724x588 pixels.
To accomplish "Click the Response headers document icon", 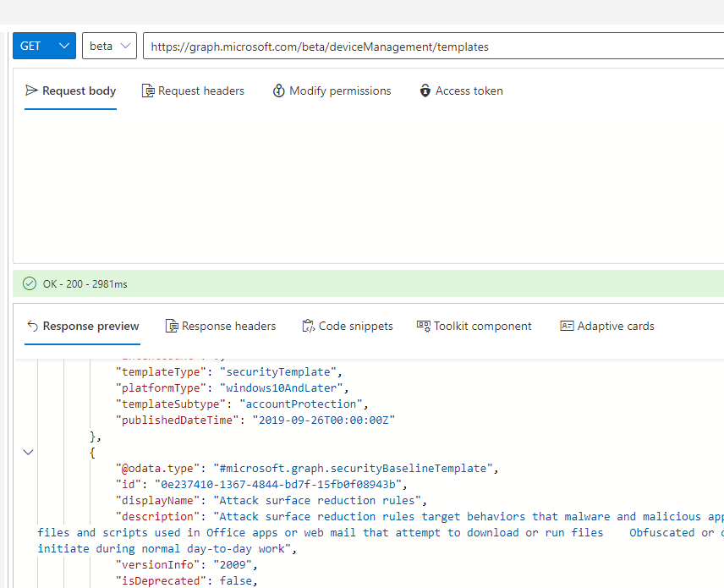I will [172, 326].
